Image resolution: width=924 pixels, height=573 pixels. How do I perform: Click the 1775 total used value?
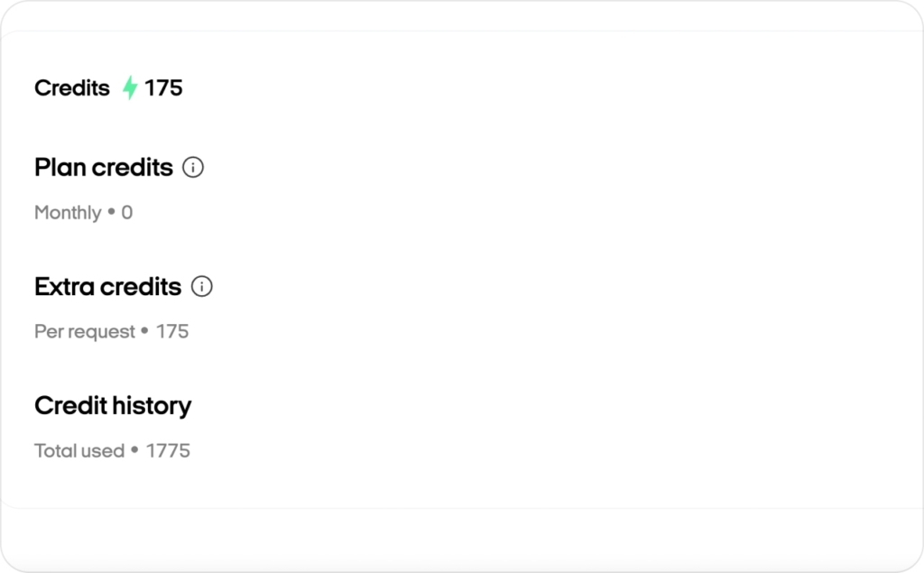click(168, 451)
